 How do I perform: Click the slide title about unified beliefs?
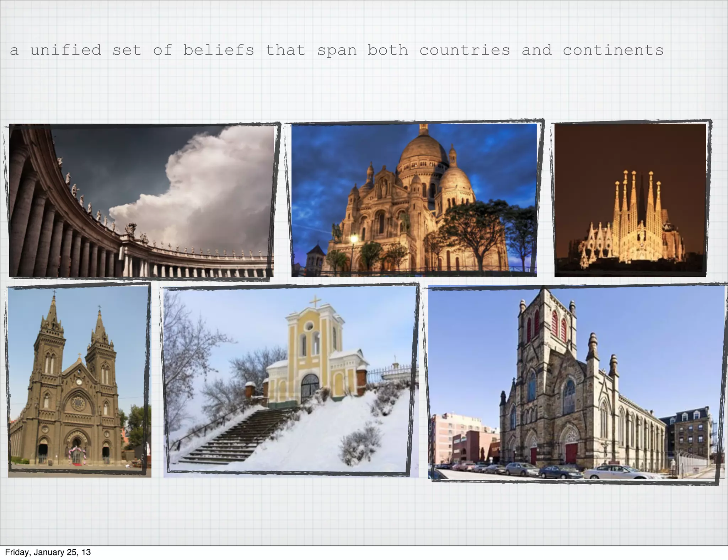(x=337, y=50)
